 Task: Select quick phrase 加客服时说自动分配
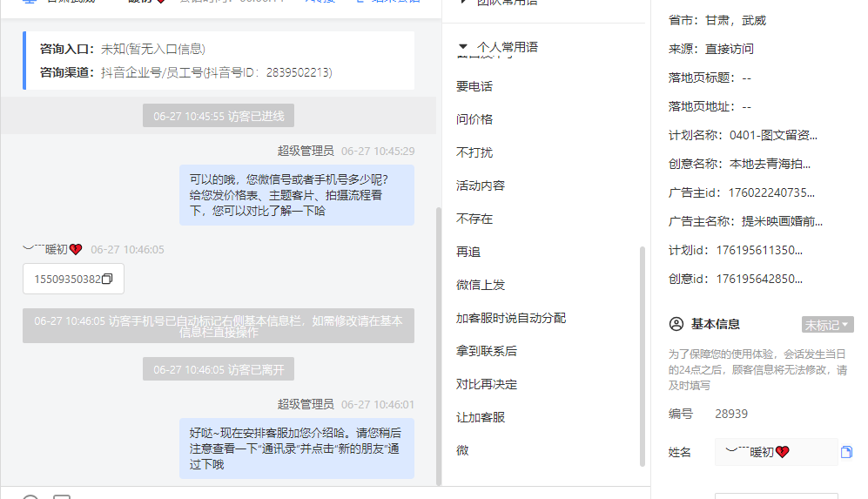[510, 318]
